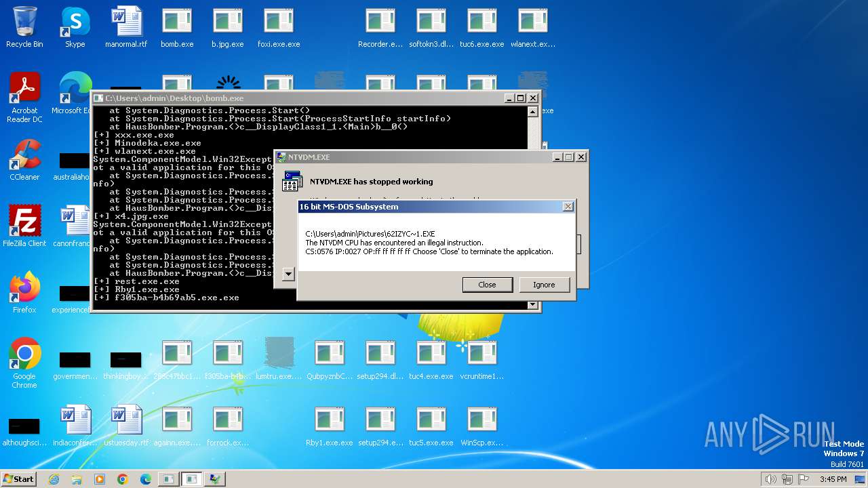This screenshot has height=488, width=868.
Task: Click the 62IZYC~1.EXE path text
Action: tap(370, 234)
